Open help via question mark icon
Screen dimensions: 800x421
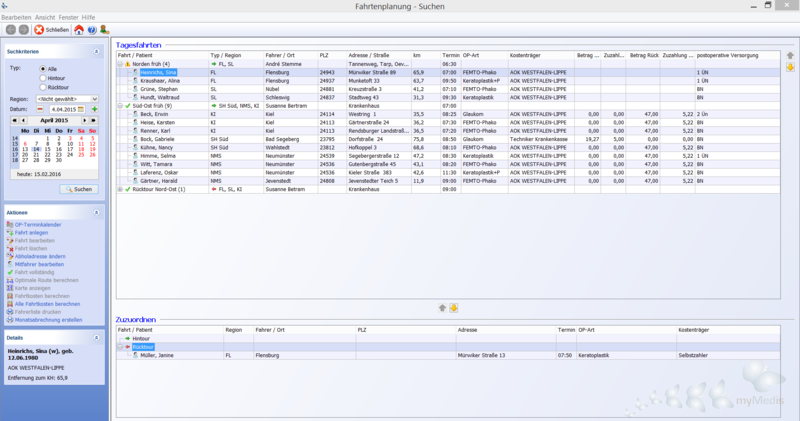point(92,30)
